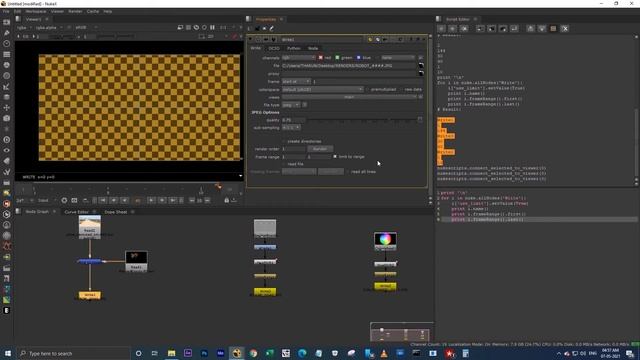640x360 pixels.
Task: Open the File menu
Action: coord(6,11)
